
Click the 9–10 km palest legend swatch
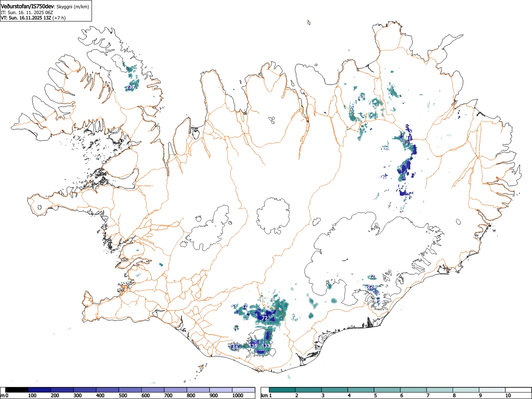(493, 390)
